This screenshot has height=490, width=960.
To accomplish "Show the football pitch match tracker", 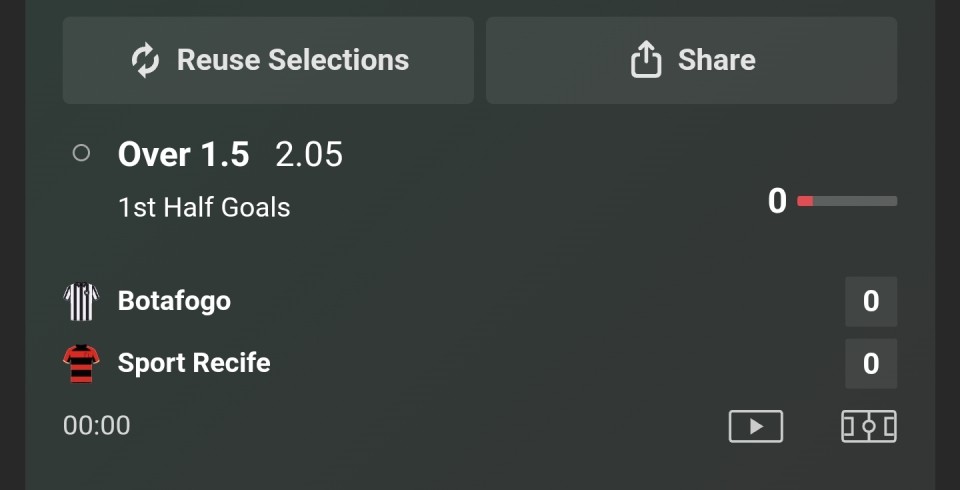I will 868,426.
